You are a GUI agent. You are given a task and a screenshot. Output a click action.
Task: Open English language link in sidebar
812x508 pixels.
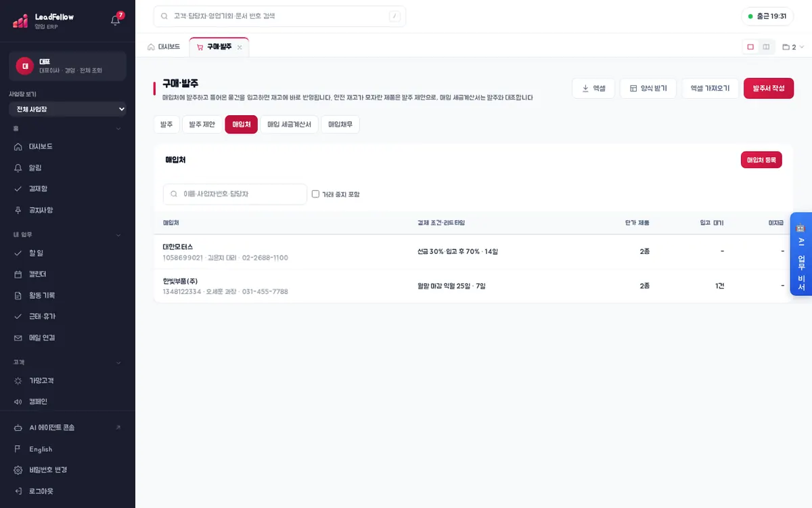click(x=41, y=449)
